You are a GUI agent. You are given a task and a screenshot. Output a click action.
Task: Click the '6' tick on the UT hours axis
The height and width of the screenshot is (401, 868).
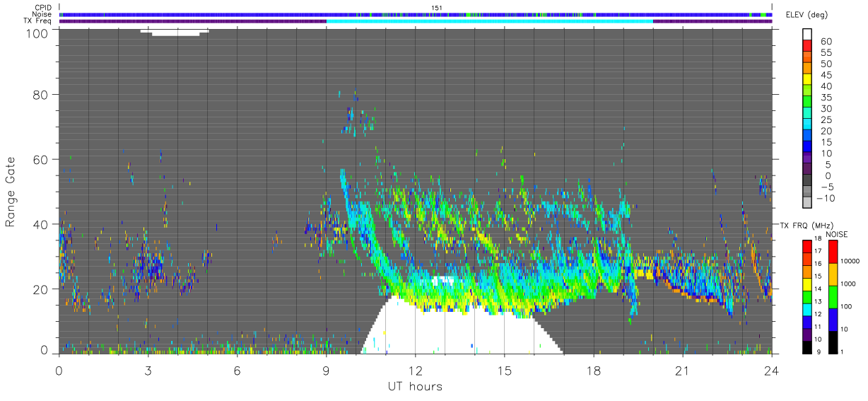coord(237,370)
